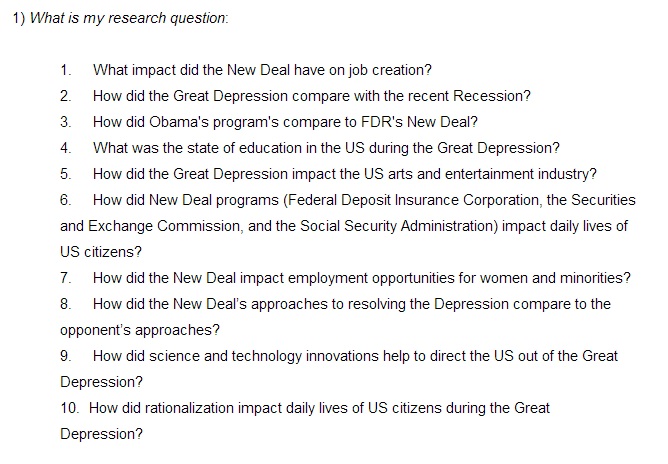This screenshot has height=464, width=668.
Task: Click the question mentioning the recent Recession
Action: click(x=311, y=96)
